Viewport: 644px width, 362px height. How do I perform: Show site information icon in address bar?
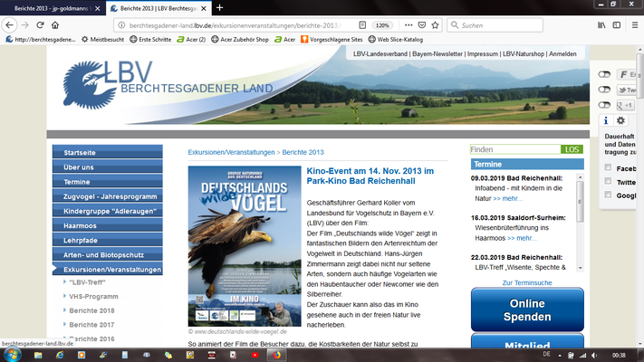(x=121, y=25)
